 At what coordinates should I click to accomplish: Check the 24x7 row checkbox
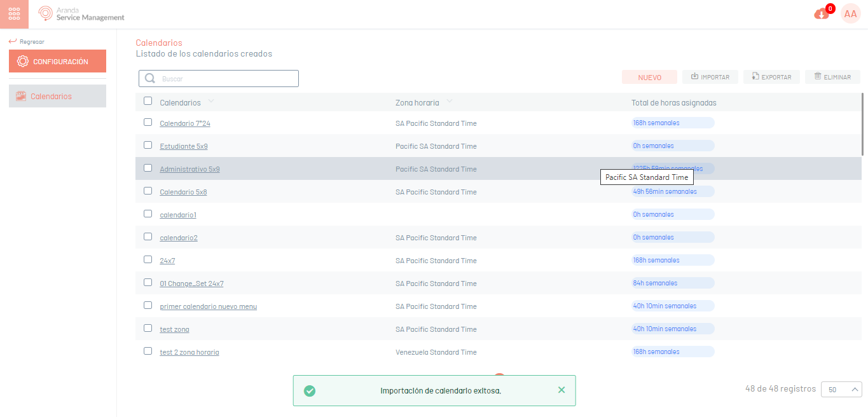point(148,259)
